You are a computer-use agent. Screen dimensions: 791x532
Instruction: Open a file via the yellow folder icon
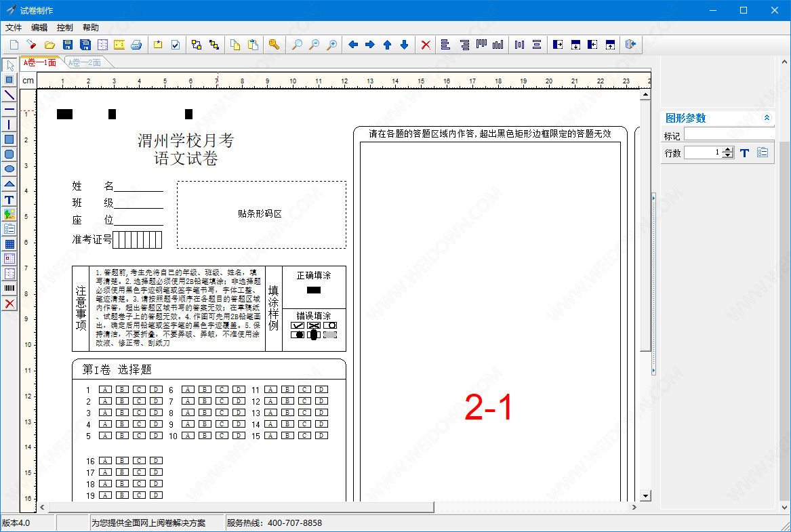[49, 45]
